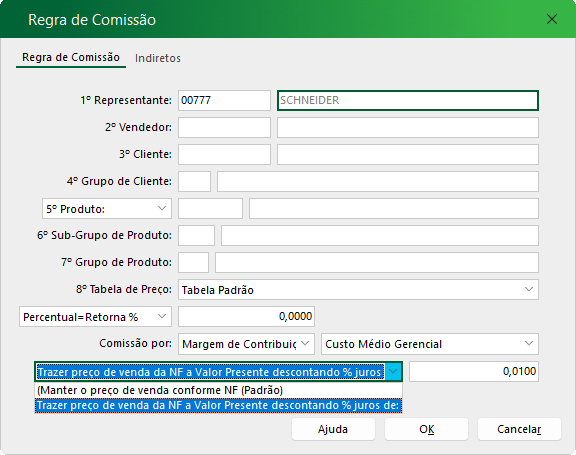Viewport: 576px width, 455px height.
Task: Confirm with the OK button
Action: [426, 429]
